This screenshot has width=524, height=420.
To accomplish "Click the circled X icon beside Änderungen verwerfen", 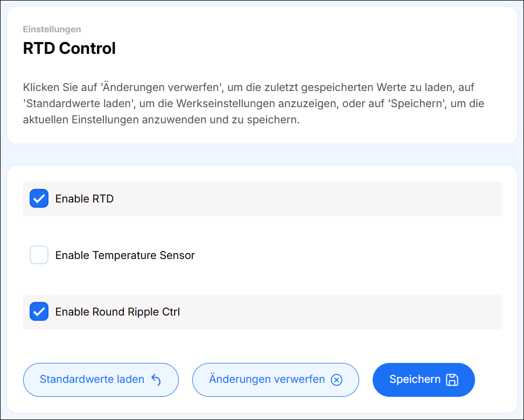I will [x=337, y=380].
